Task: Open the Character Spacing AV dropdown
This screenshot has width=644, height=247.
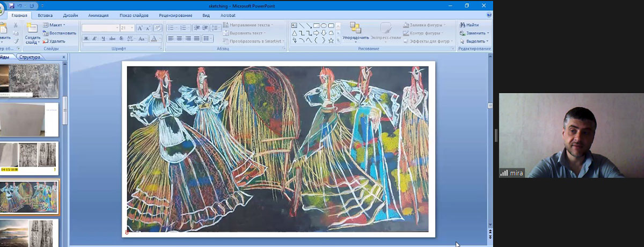Action: 131,39
